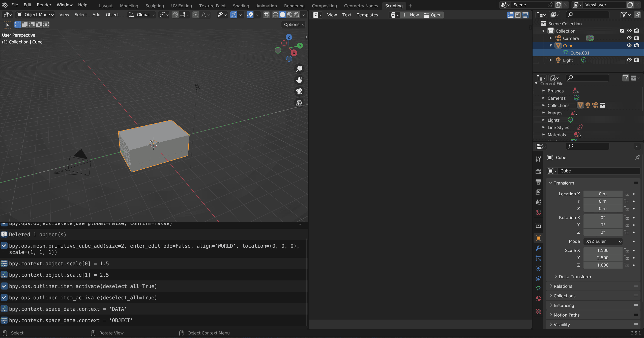Toggle proportional editing button

(x=196, y=15)
